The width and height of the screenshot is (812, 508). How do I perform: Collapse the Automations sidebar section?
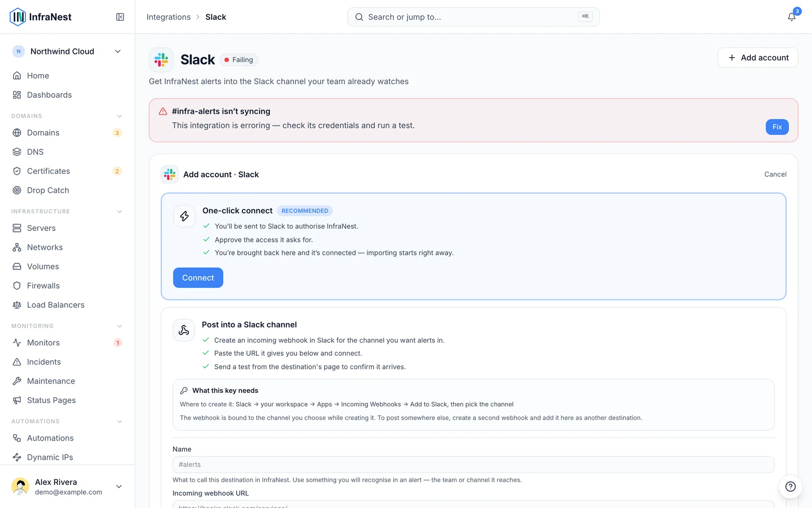pos(119,421)
